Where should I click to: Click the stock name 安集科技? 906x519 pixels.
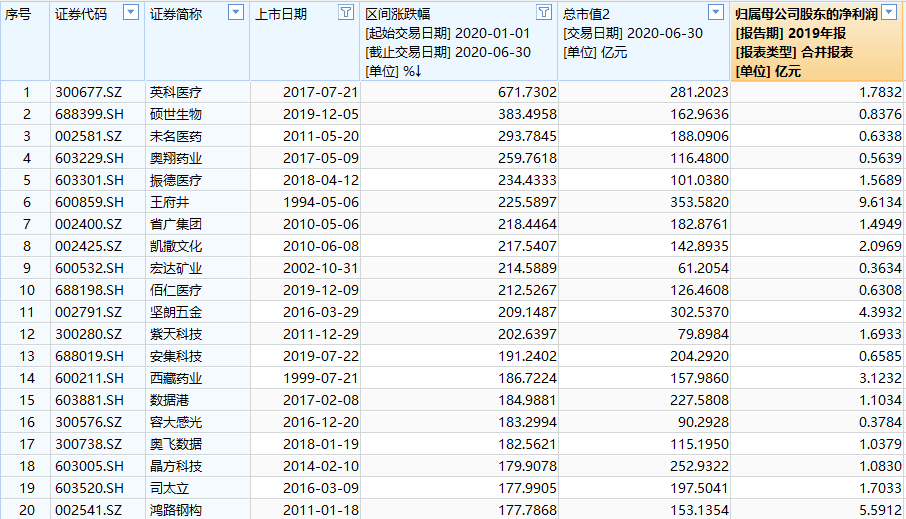tap(176, 356)
